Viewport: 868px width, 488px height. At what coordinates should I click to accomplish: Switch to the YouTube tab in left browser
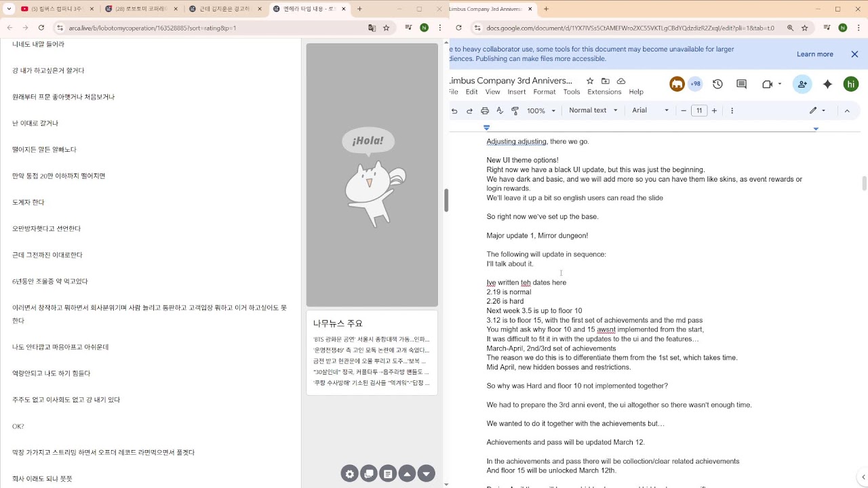pos(56,9)
